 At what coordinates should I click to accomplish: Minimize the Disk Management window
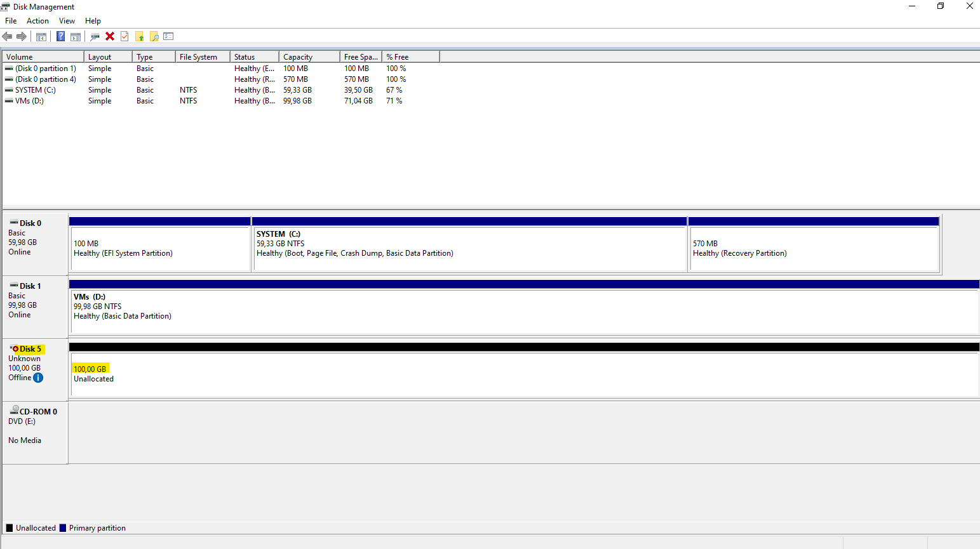(x=912, y=6)
